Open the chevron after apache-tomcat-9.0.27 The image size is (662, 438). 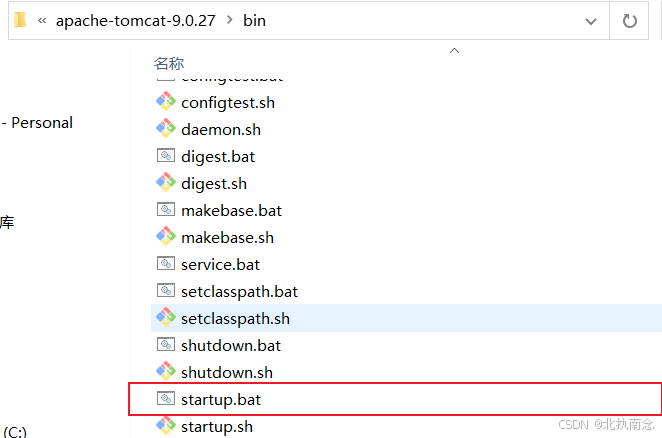[x=229, y=20]
